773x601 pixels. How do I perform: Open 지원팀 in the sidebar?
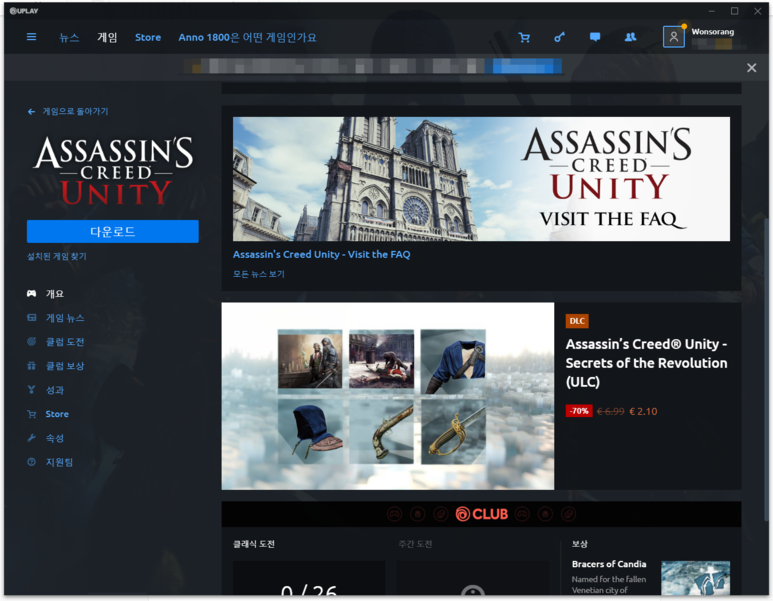click(59, 462)
